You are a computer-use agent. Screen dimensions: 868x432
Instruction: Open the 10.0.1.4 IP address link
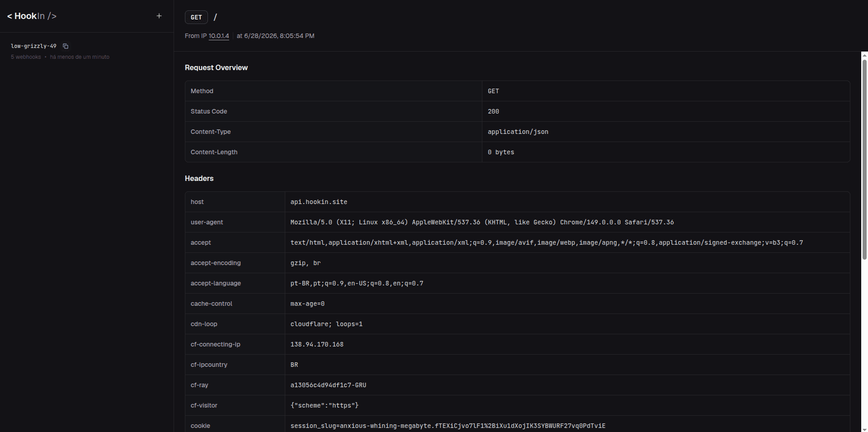tap(219, 36)
